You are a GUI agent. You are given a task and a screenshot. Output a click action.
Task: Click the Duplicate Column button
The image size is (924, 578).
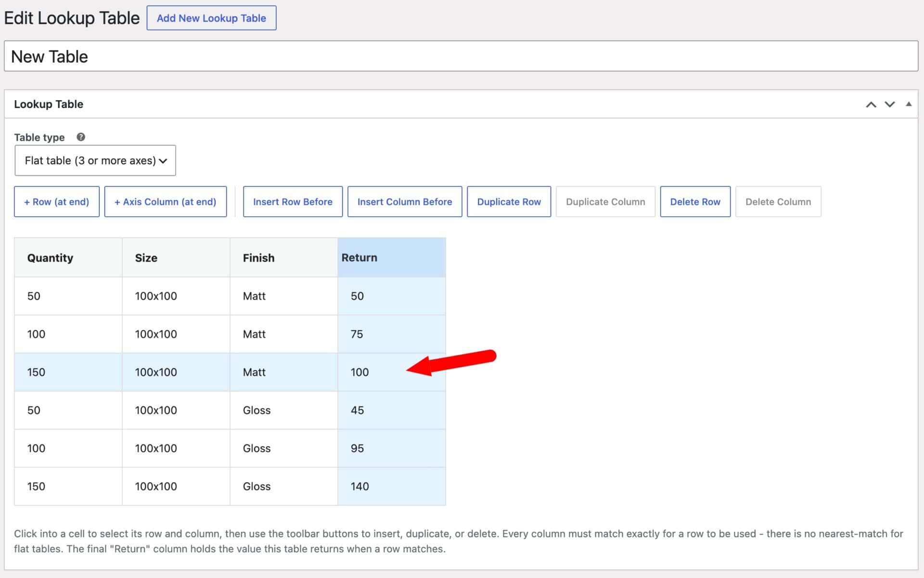[x=605, y=202]
